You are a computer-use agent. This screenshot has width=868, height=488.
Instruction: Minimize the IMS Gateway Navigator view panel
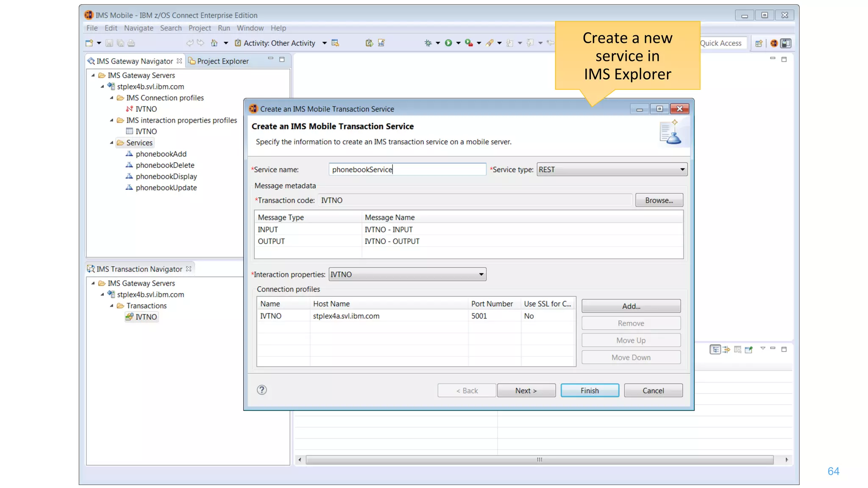[x=270, y=58]
